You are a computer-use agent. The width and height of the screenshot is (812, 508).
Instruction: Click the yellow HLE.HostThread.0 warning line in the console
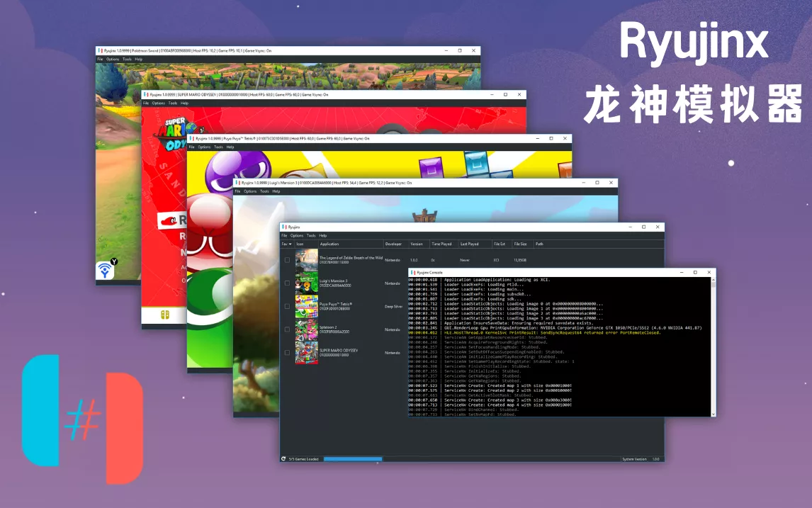pyautogui.click(x=534, y=332)
